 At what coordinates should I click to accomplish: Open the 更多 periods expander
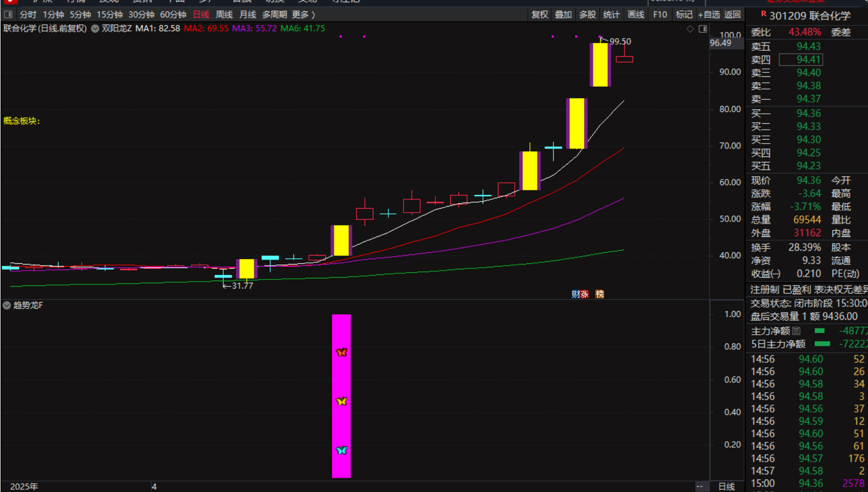pyautogui.click(x=303, y=14)
